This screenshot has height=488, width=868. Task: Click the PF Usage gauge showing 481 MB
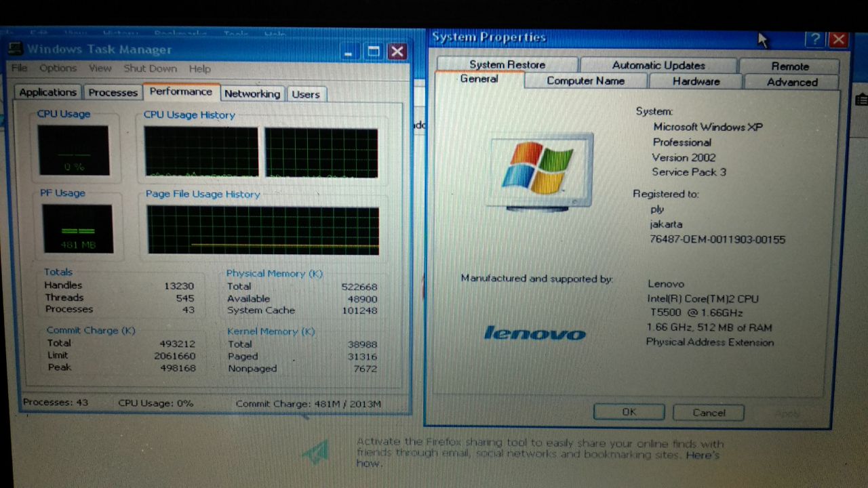pyautogui.click(x=77, y=228)
